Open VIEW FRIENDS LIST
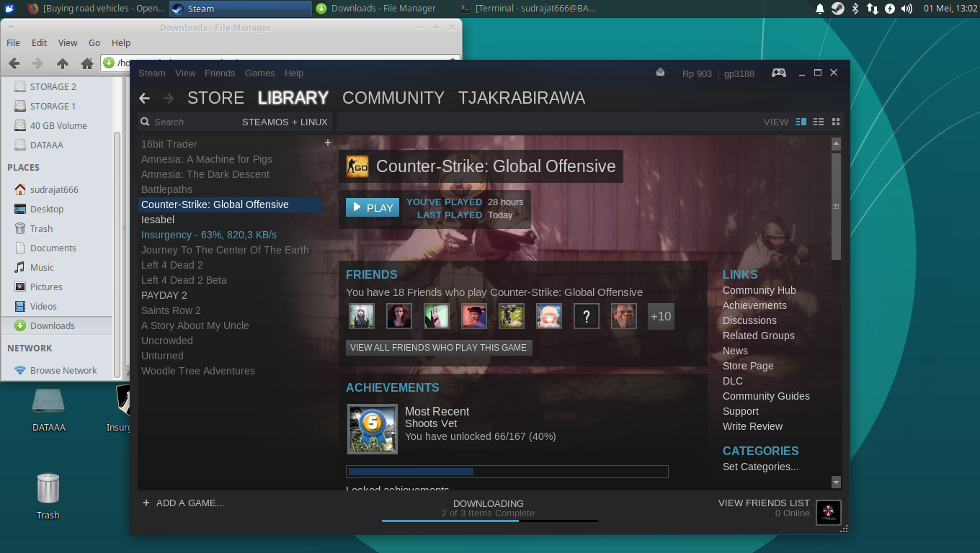Viewport: 980px width, 553px height. [x=764, y=503]
